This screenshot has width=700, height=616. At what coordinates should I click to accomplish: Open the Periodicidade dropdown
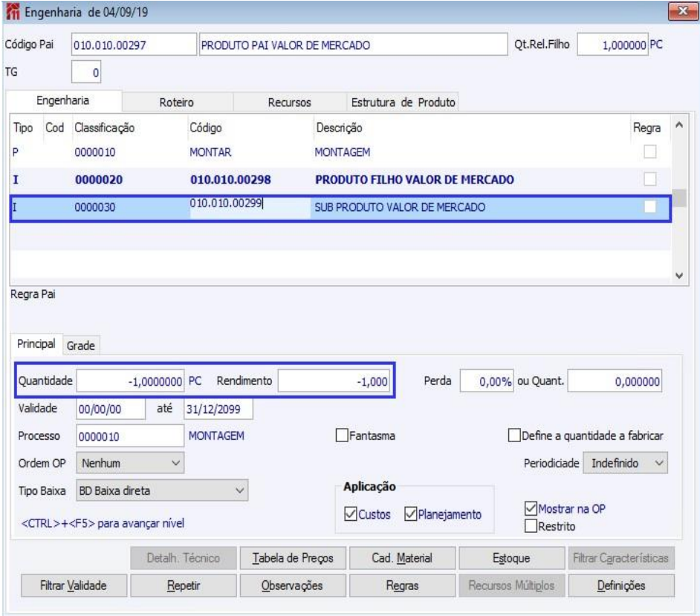(623, 462)
